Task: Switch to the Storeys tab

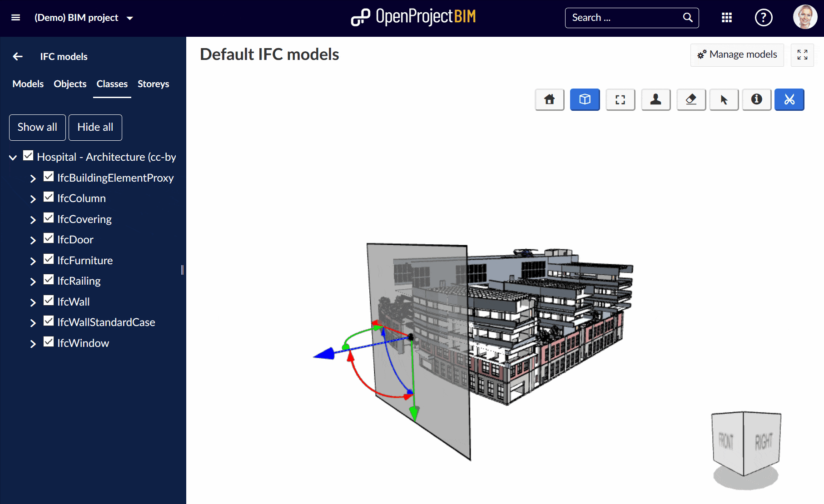Action: (153, 84)
